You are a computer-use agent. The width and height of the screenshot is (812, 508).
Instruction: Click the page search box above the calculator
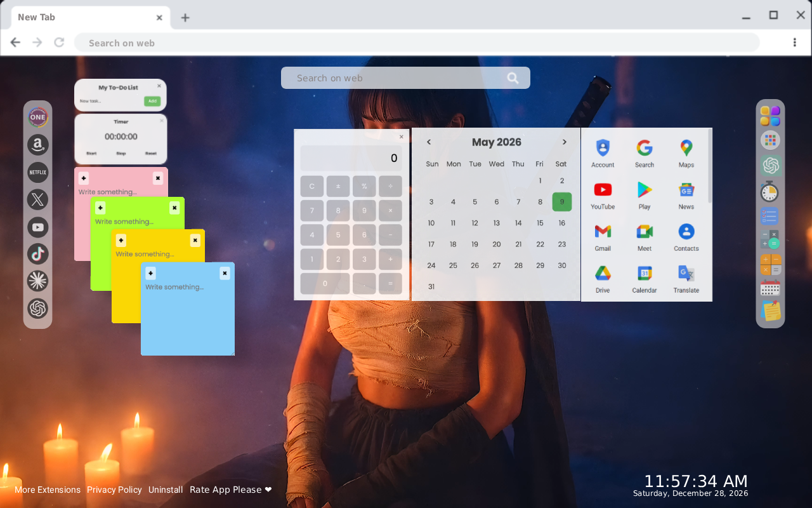point(405,78)
